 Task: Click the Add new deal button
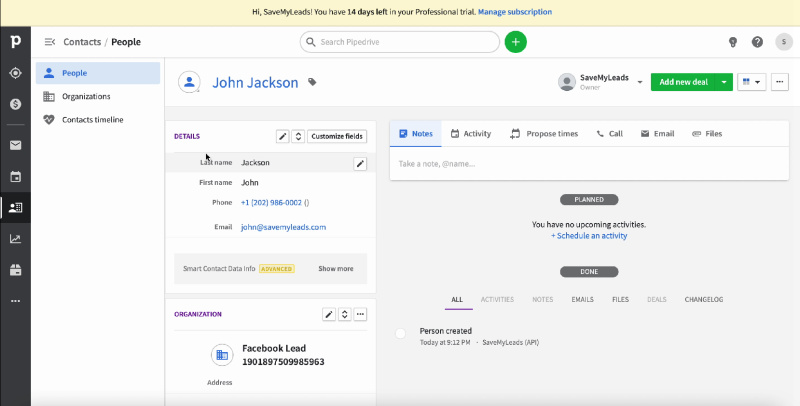click(683, 82)
